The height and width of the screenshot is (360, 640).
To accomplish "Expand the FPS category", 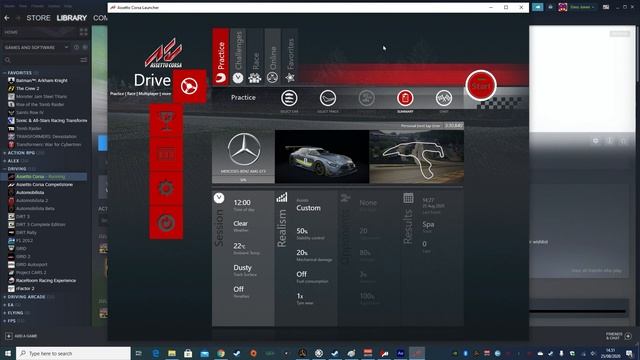I will click(11, 321).
